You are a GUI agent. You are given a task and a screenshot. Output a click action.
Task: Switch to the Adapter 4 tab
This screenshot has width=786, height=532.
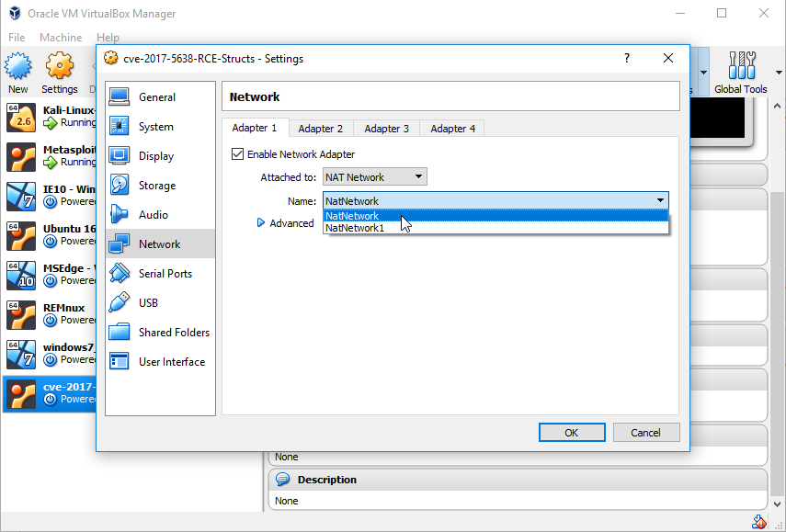pos(452,129)
